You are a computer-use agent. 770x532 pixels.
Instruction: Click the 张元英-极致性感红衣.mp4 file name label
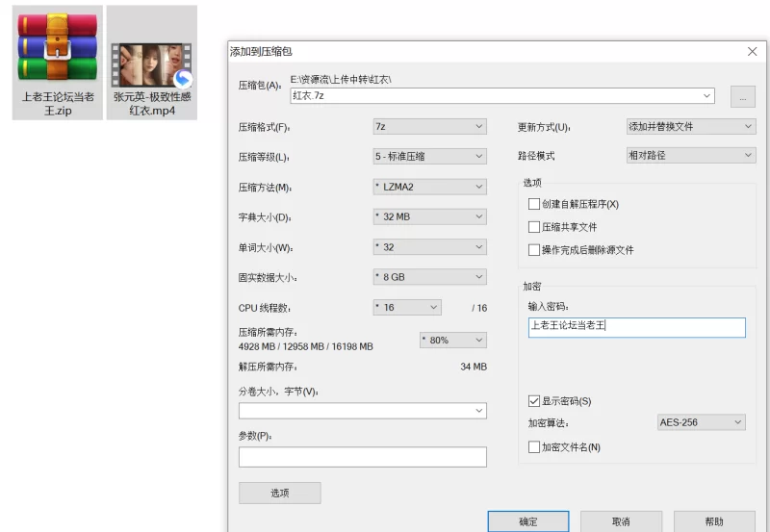point(152,104)
